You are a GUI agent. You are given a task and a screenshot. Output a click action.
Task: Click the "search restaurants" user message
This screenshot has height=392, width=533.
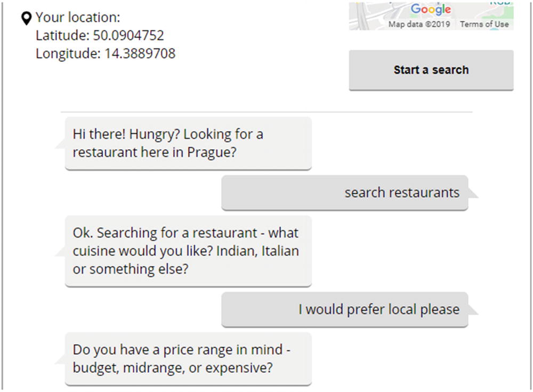[x=402, y=192]
